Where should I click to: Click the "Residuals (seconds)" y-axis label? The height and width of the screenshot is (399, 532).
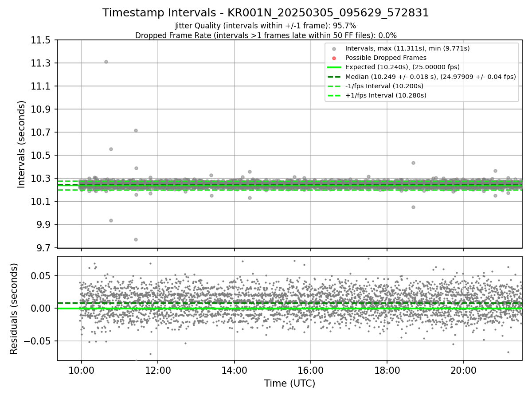coord(14,309)
